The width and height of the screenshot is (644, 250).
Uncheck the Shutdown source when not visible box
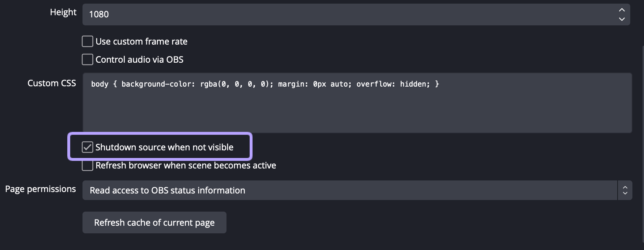click(x=88, y=147)
